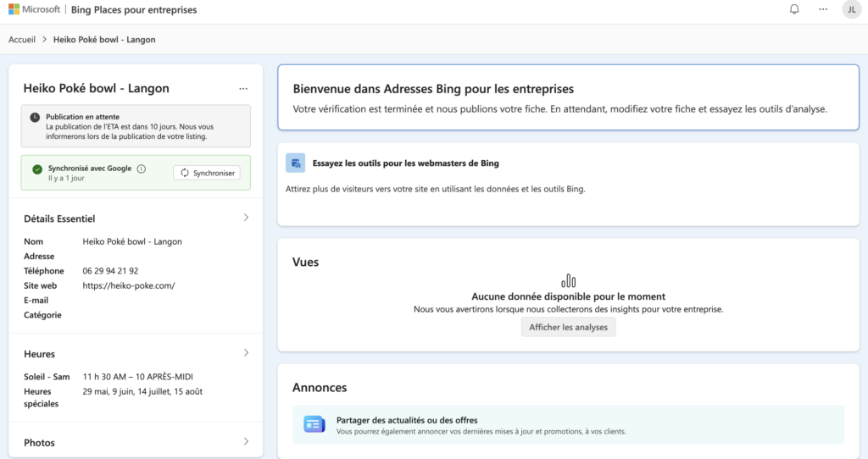Viewport: 868px width, 459px height.
Task: Open the JL account avatar
Action: tap(850, 9)
